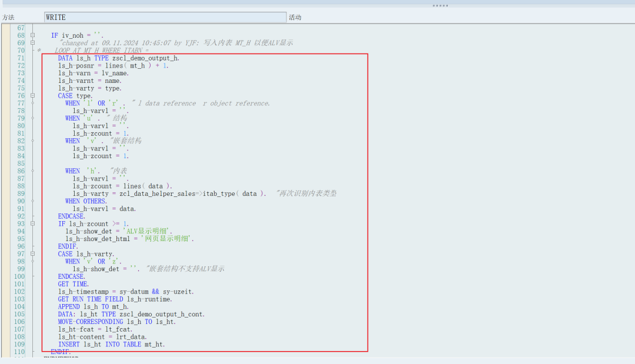
Task: Click the 'WHEN 'v' OR 'z'' statement
Action: pos(93,262)
